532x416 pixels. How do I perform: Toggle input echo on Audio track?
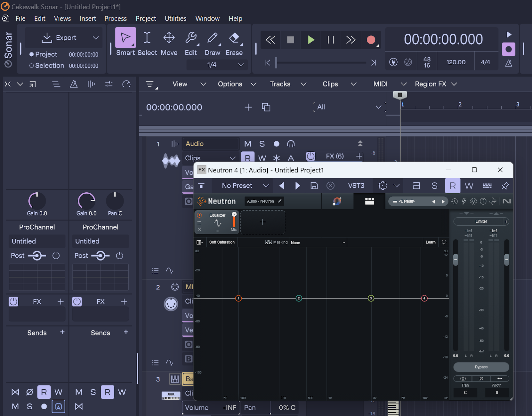tap(291, 144)
